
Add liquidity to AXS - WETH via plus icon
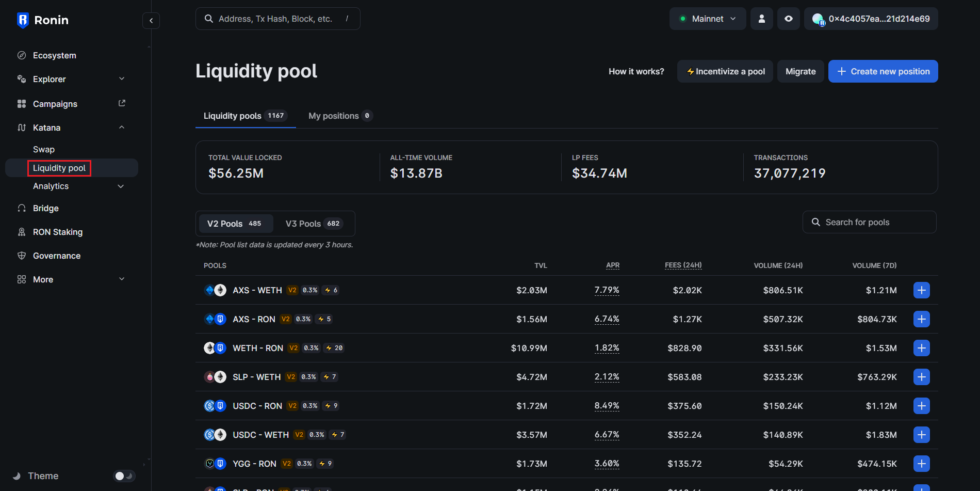click(x=922, y=290)
